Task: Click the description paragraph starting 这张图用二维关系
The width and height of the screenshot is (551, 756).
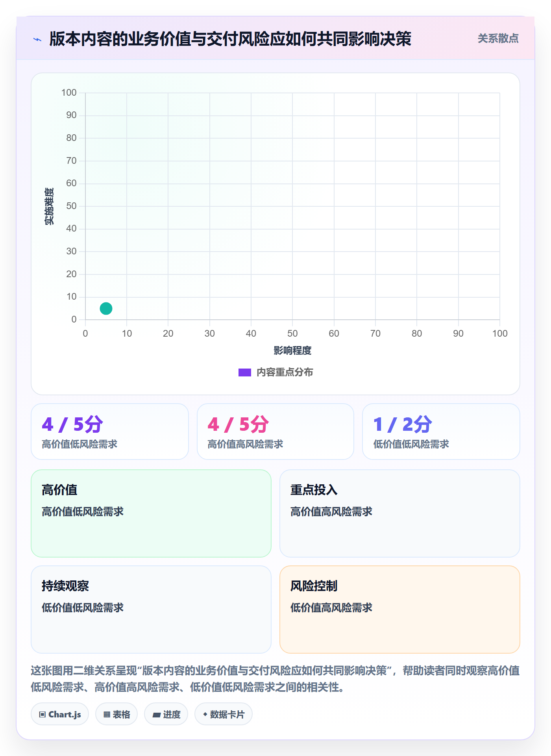Action: point(275,679)
